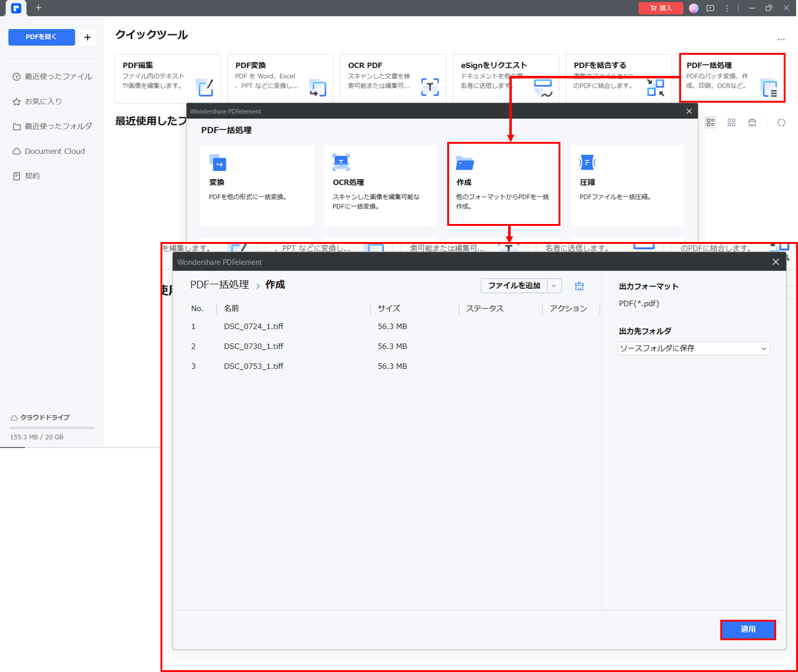Select the 変換 batch option card
The image size is (798, 672).
pyautogui.click(x=256, y=186)
